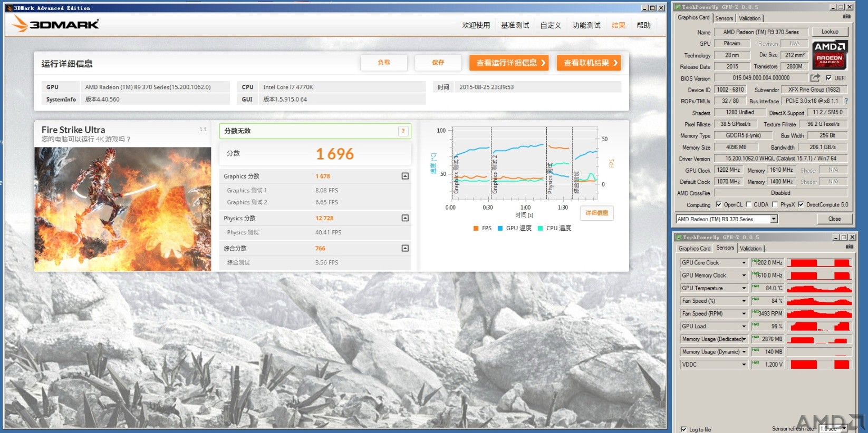This screenshot has height=433, width=868.
Task: Select the 结果 tab
Action: coord(619,25)
